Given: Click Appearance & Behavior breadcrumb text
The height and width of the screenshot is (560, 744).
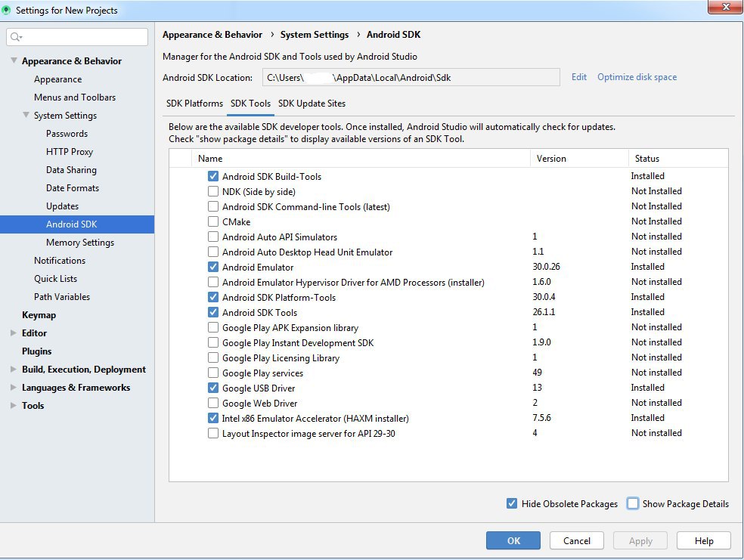Looking at the screenshot, I should pos(212,35).
